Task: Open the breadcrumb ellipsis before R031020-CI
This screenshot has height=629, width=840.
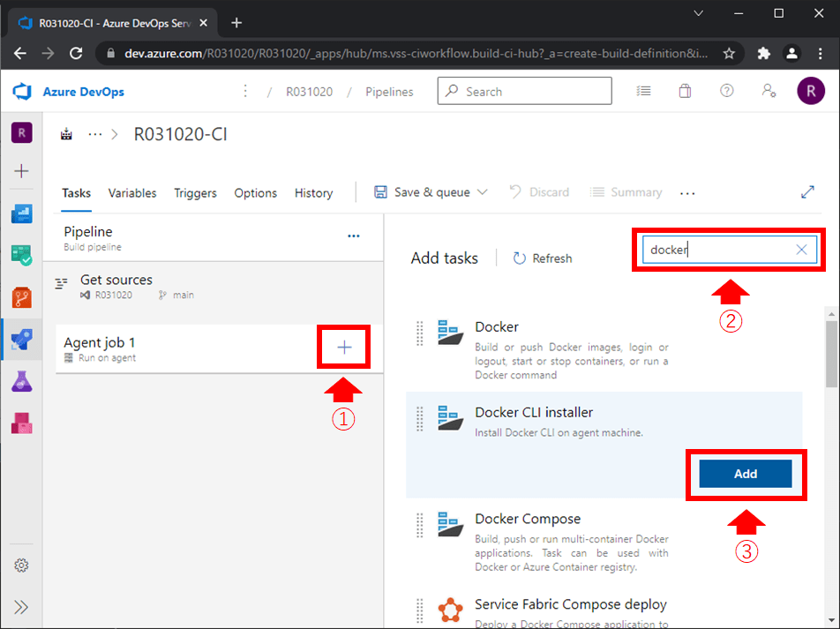Action: click(x=94, y=134)
